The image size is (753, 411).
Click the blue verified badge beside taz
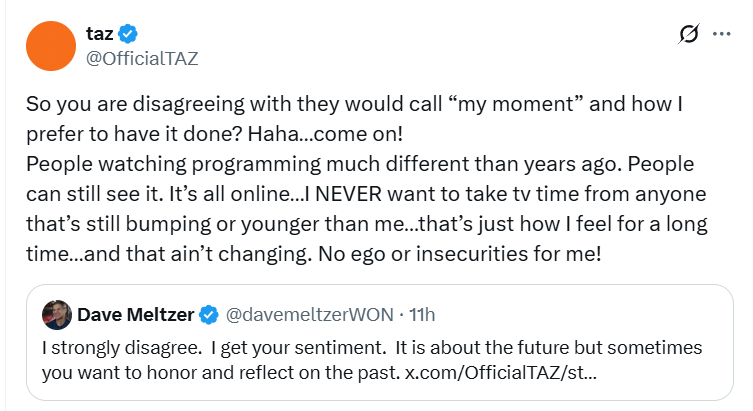[x=131, y=34]
